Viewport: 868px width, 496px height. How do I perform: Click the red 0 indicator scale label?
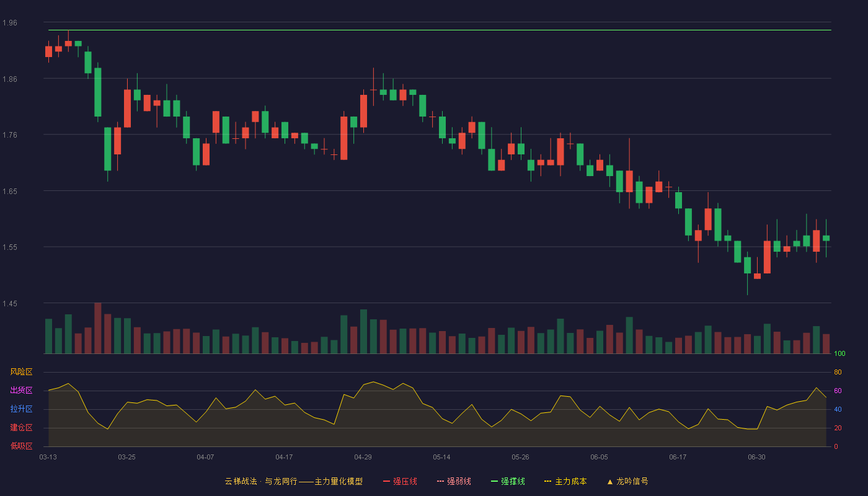(x=836, y=446)
